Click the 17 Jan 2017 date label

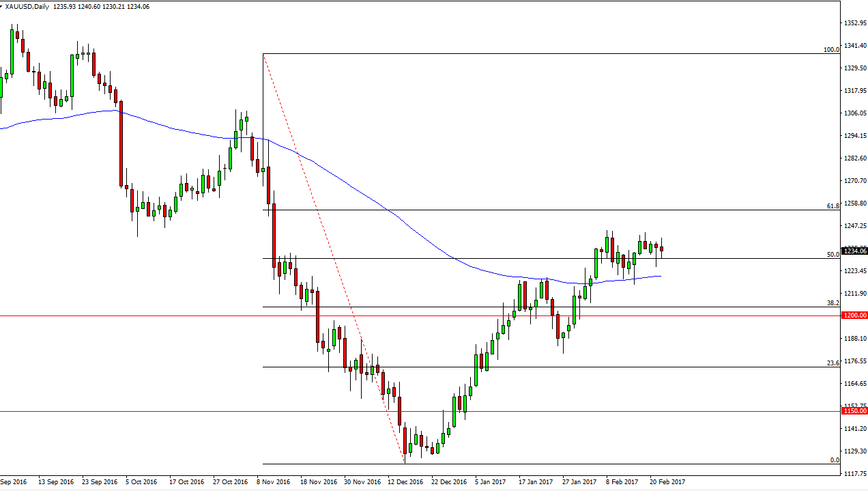click(536, 481)
